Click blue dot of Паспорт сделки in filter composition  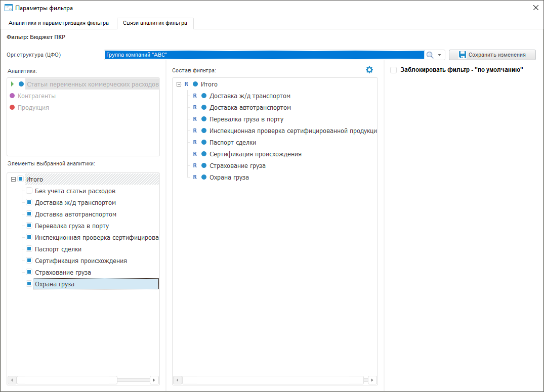[204, 142]
